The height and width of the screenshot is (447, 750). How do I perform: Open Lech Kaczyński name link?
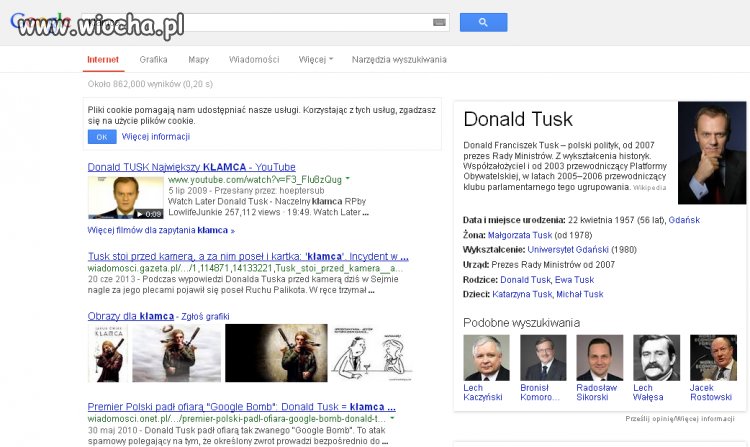tap(483, 392)
